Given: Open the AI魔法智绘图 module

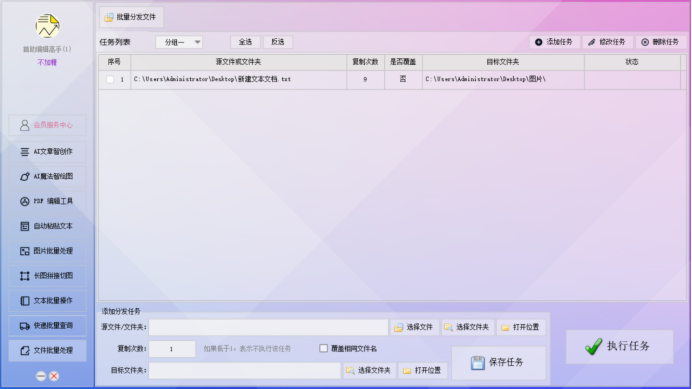Looking at the screenshot, I should (47, 176).
